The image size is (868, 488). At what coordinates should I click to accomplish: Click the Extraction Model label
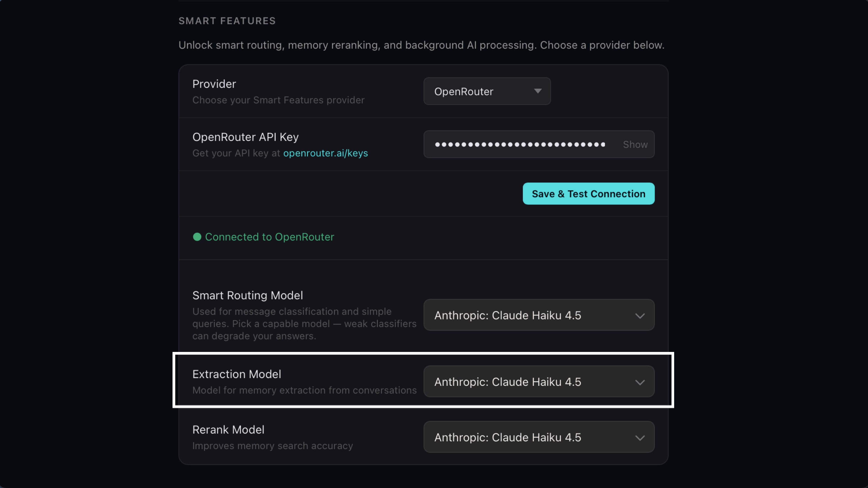237,374
